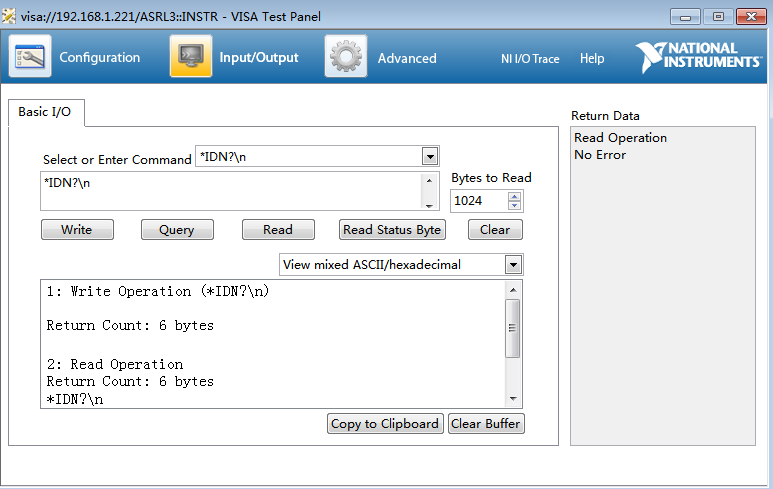Select the Input/Output monitor icon
Image resolution: width=773 pixels, height=489 pixels.
191,56
